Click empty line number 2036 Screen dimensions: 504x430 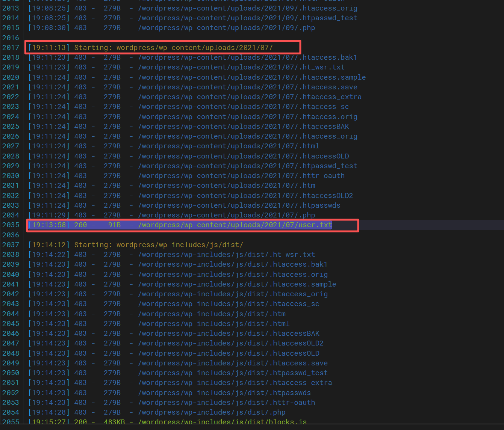11,235
